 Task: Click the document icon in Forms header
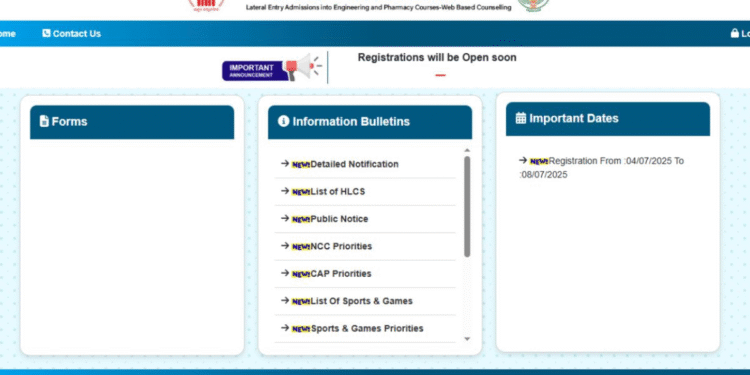(44, 121)
